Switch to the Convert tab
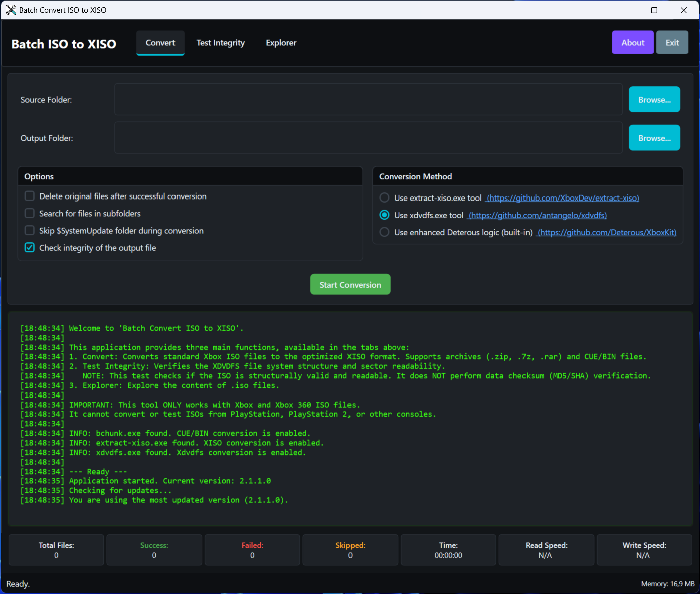The width and height of the screenshot is (700, 594). [x=160, y=43]
